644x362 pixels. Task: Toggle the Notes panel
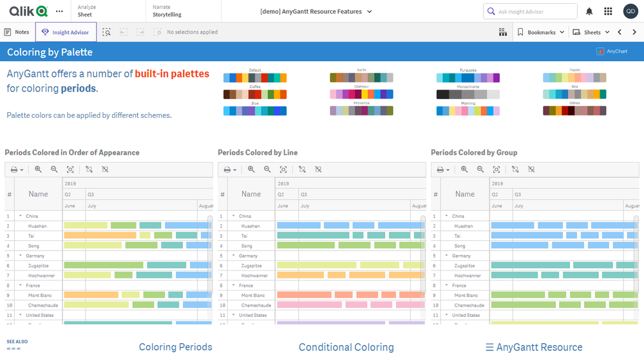17,32
